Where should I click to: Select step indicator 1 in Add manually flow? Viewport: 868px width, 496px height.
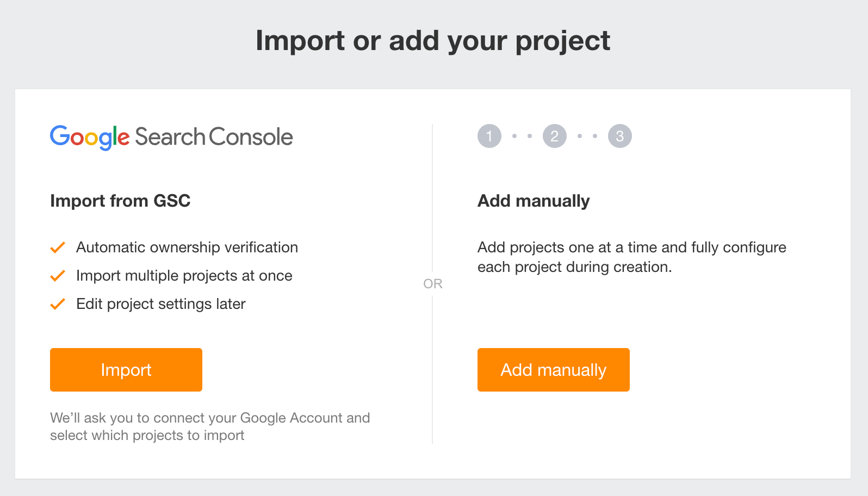489,136
